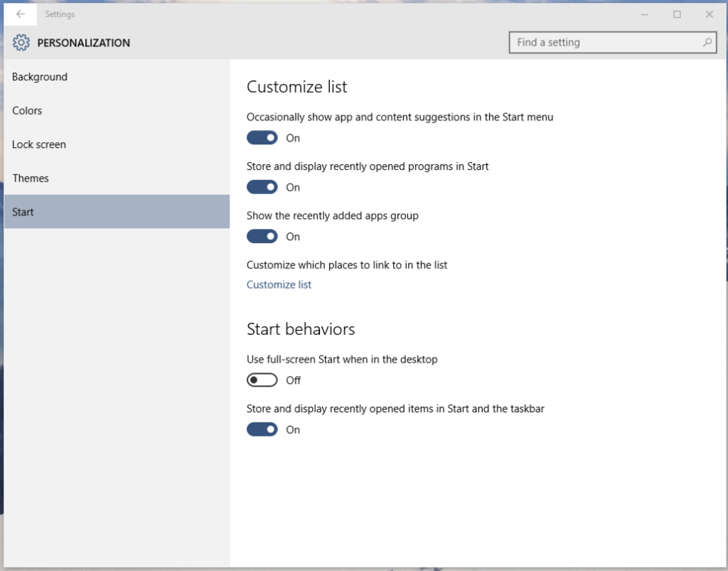
Task: Maximize the Settings window
Action: pos(677,14)
